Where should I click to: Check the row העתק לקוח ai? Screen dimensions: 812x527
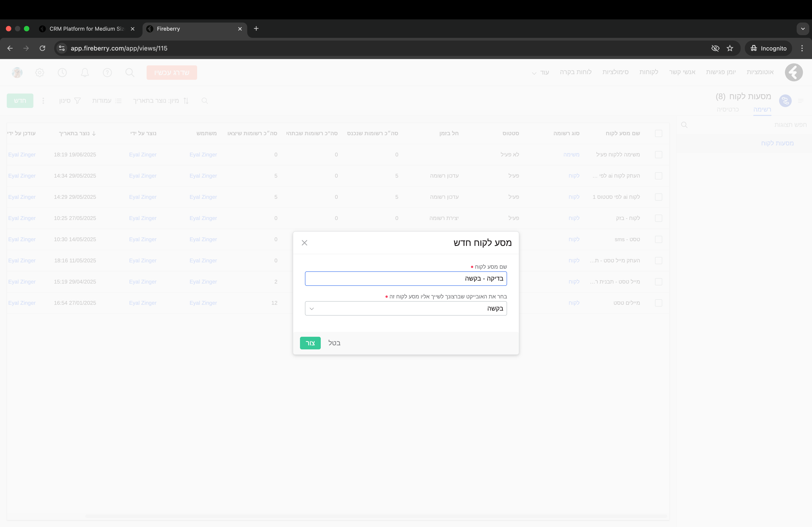coord(658,176)
